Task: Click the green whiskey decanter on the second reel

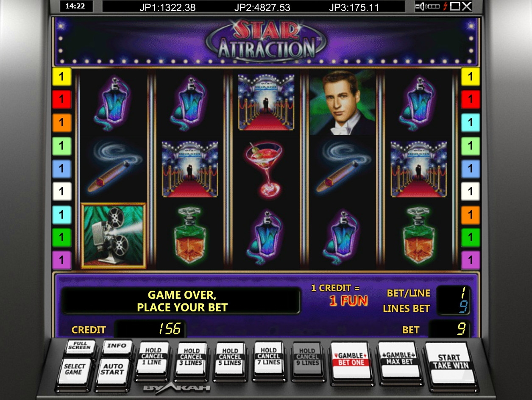Action: point(189,235)
